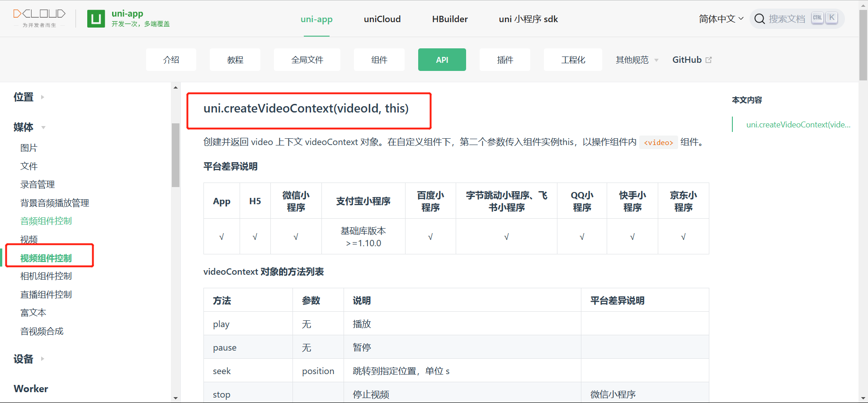Expand the 位置 sidebar section
The image size is (868, 403).
(x=29, y=97)
